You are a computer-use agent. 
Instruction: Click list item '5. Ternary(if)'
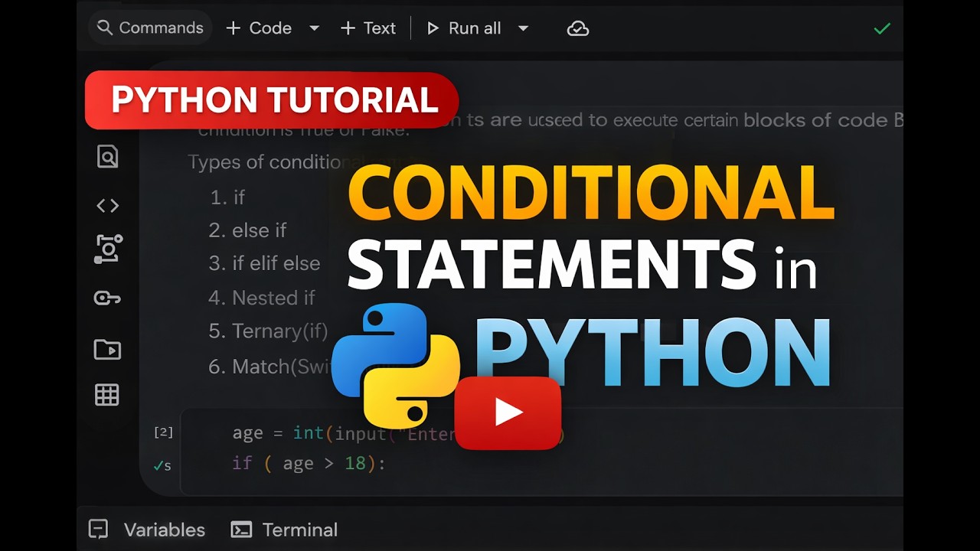coord(268,331)
